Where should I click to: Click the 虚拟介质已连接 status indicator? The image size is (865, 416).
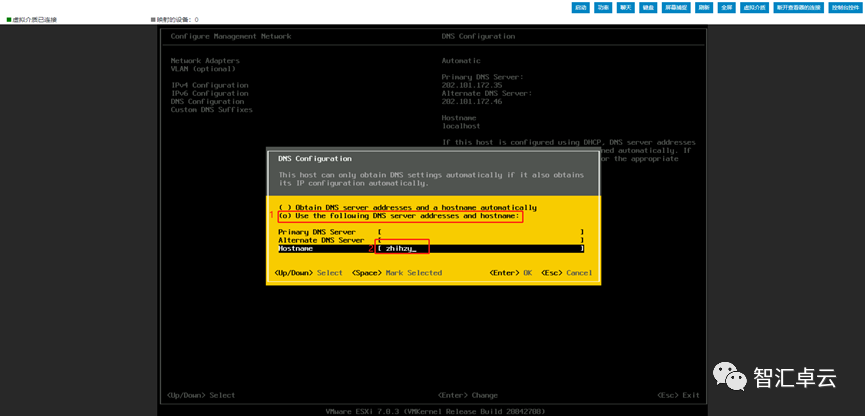[x=32, y=20]
